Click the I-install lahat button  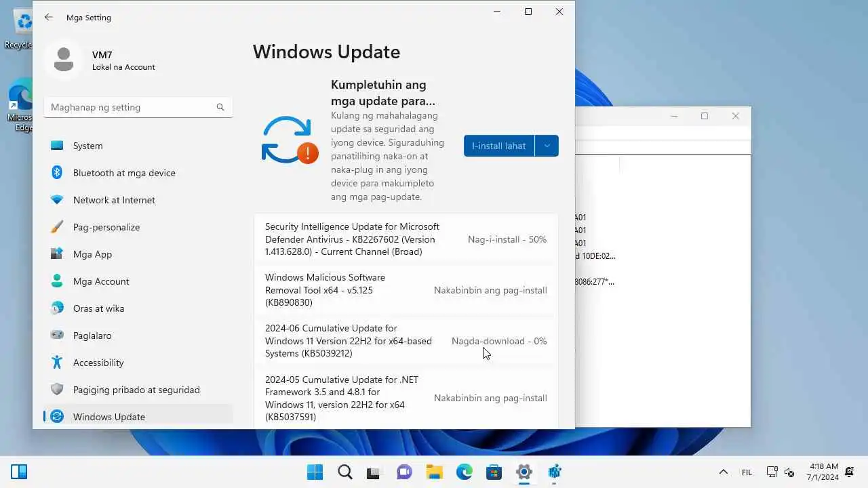pos(499,146)
